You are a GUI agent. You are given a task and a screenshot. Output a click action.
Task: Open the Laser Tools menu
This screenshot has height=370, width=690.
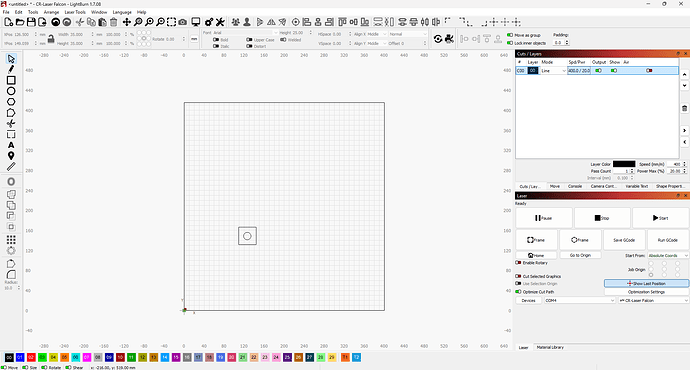pyautogui.click(x=75, y=12)
